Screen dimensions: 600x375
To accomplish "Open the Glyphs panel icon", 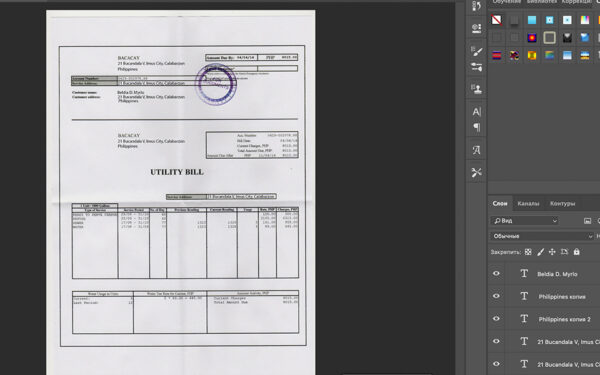I will pyautogui.click(x=476, y=150).
